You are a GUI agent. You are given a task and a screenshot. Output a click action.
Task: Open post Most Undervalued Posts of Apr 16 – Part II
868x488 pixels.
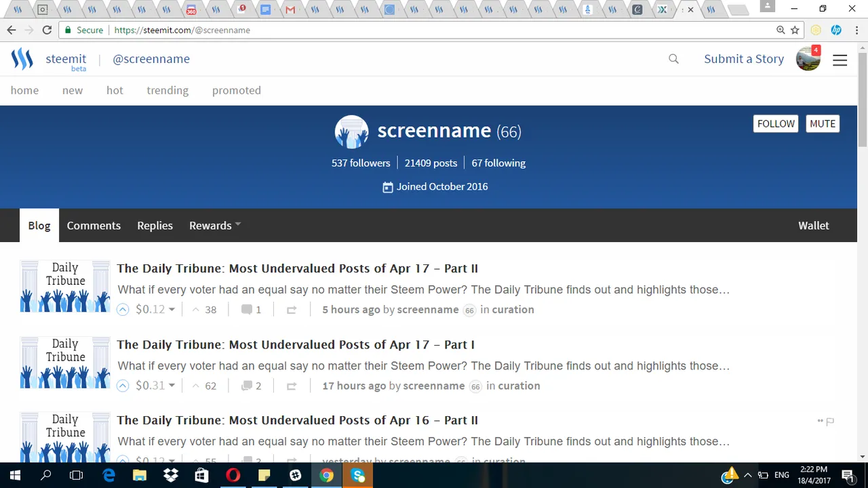click(297, 420)
